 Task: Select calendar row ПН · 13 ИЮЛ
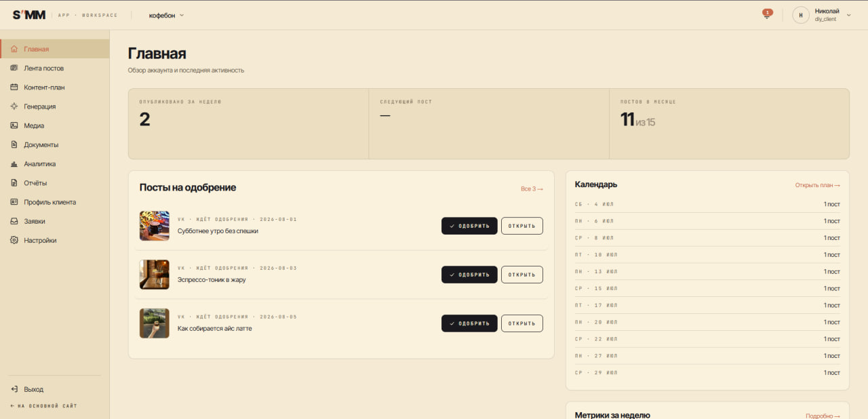coord(707,272)
